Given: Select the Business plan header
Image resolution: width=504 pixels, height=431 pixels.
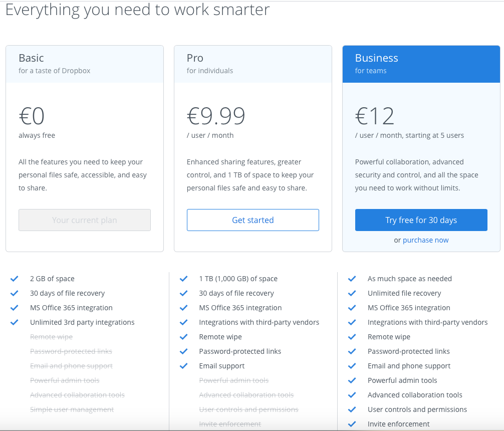Looking at the screenshot, I should (x=421, y=64).
